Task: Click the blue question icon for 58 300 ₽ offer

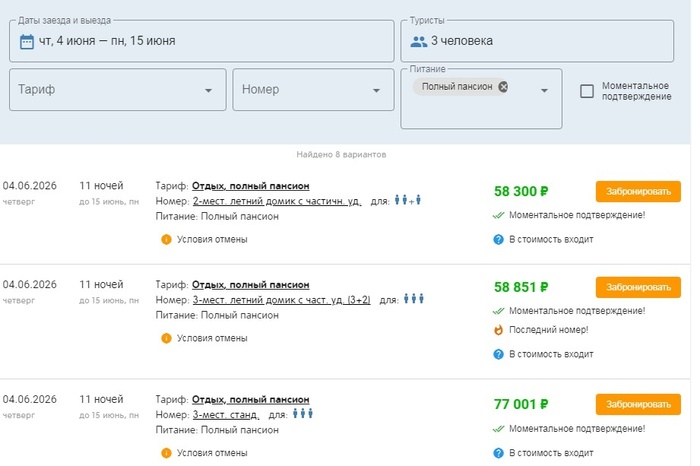Action: [498, 239]
